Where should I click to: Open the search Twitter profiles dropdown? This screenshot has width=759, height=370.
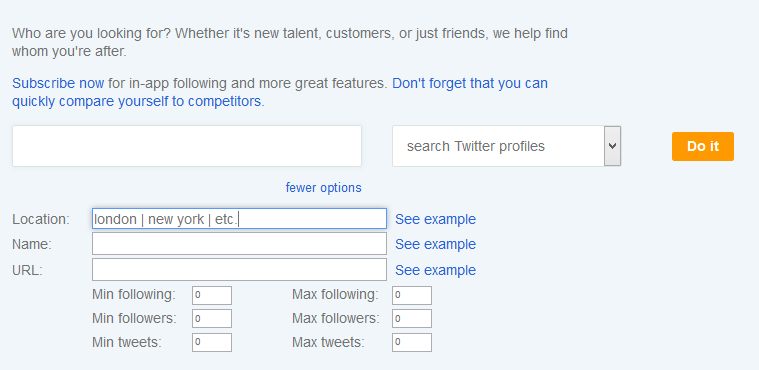pyautogui.click(x=506, y=146)
